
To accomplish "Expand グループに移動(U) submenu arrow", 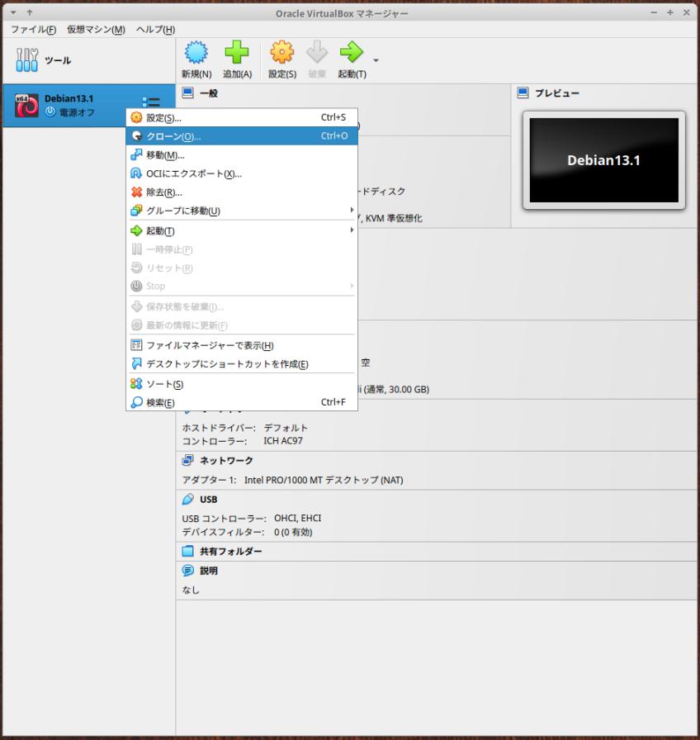I will (352, 210).
